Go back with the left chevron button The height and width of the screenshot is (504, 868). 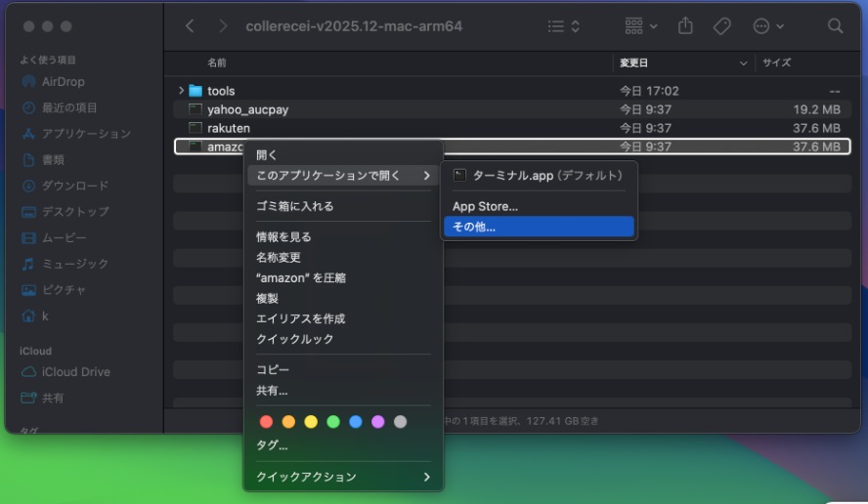(x=190, y=26)
